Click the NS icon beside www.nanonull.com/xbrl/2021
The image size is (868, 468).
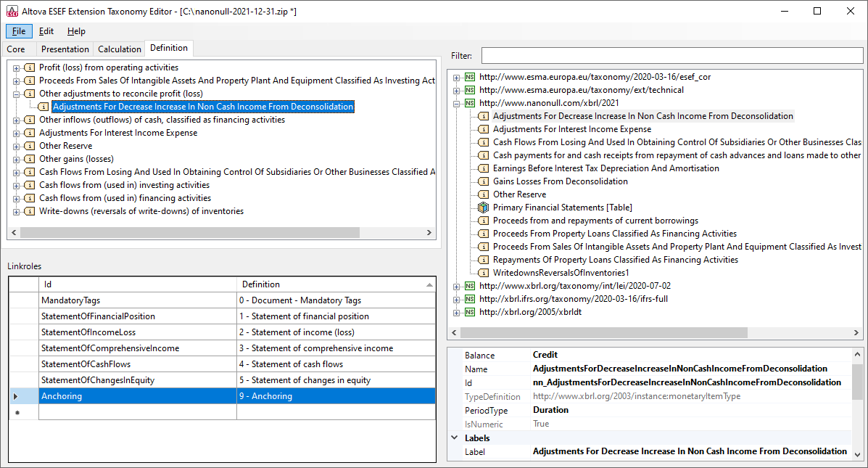tap(470, 103)
